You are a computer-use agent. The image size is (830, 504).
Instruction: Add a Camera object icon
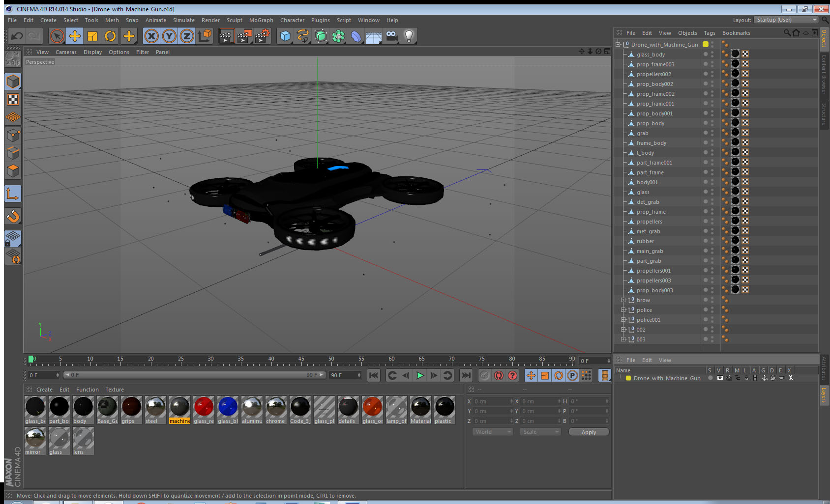[x=391, y=36]
